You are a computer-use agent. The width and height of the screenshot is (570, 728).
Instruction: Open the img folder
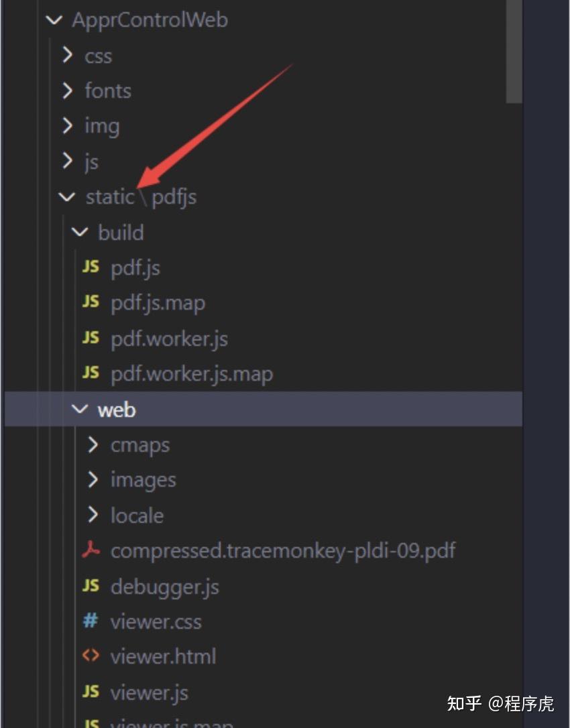coord(102,126)
